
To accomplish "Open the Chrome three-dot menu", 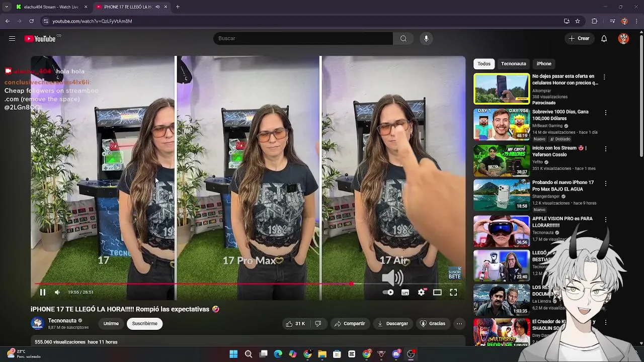I will [637, 21].
